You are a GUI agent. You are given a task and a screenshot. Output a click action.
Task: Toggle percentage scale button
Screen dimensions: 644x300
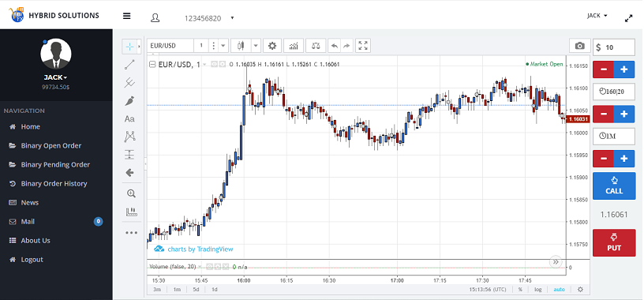point(520,289)
